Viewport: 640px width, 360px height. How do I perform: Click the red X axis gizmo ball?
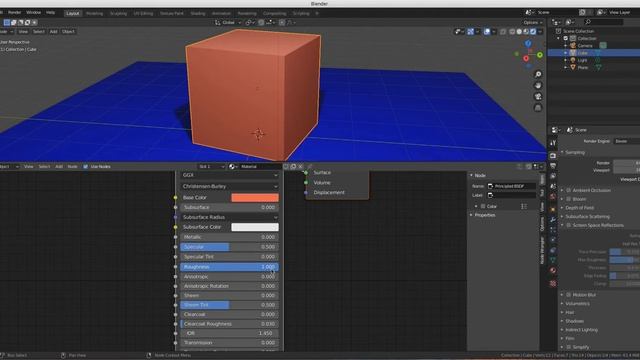point(526,59)
